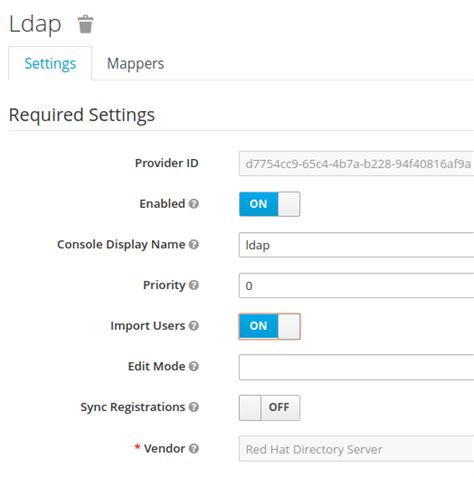The height and width of the screenshot is (477, 474).
Task: Switch to the Mappers tab
Action: click(x=135, y=63)
